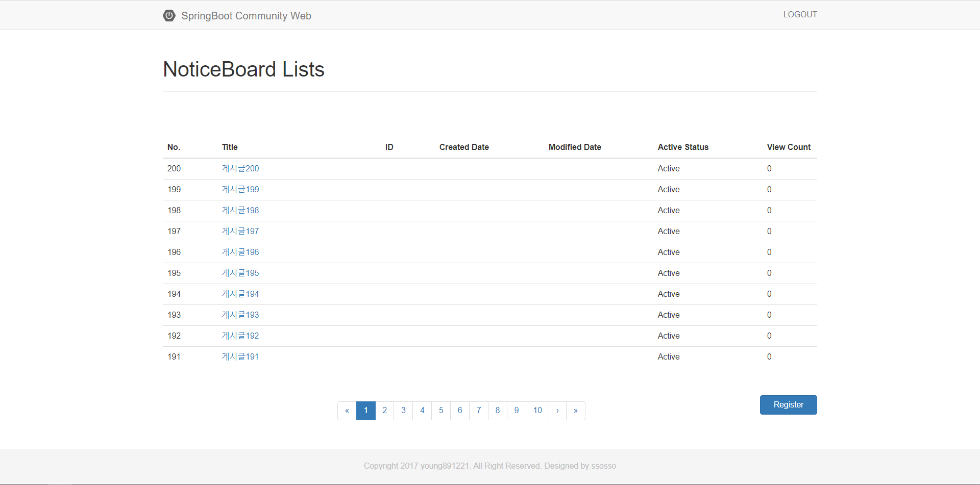Open post titled 게시글197

[240, 231]
